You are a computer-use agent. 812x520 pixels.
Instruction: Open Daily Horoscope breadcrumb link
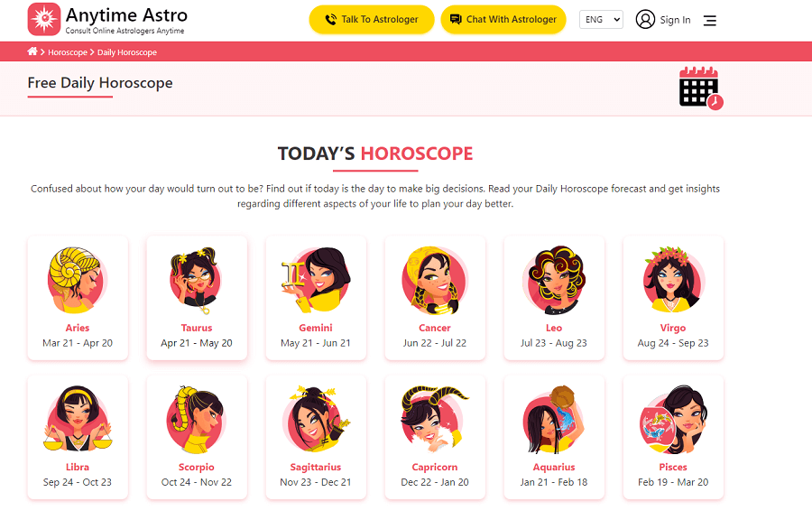[x=127, y=52]
